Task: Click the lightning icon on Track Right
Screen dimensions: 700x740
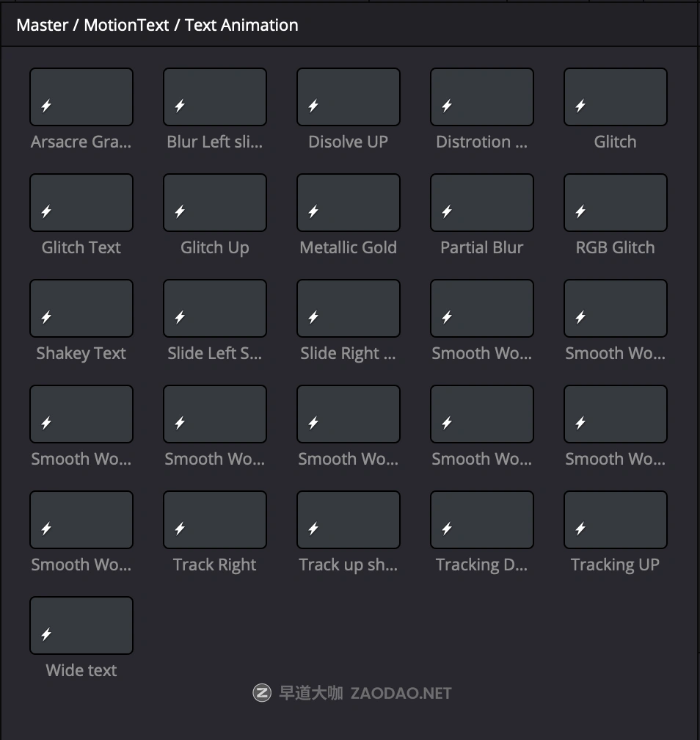Action: pos(180,529)
